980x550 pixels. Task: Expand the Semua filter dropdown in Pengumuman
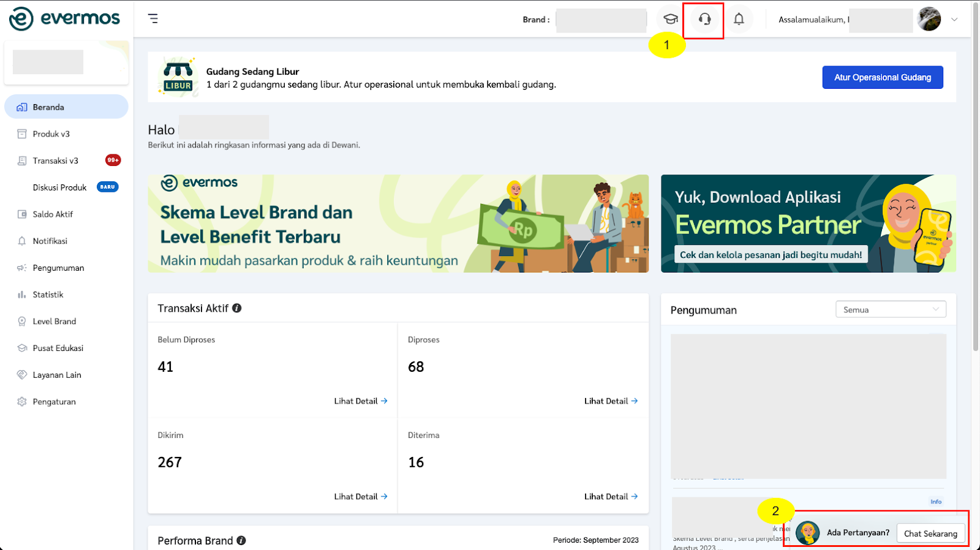click(x=891, y=309)
